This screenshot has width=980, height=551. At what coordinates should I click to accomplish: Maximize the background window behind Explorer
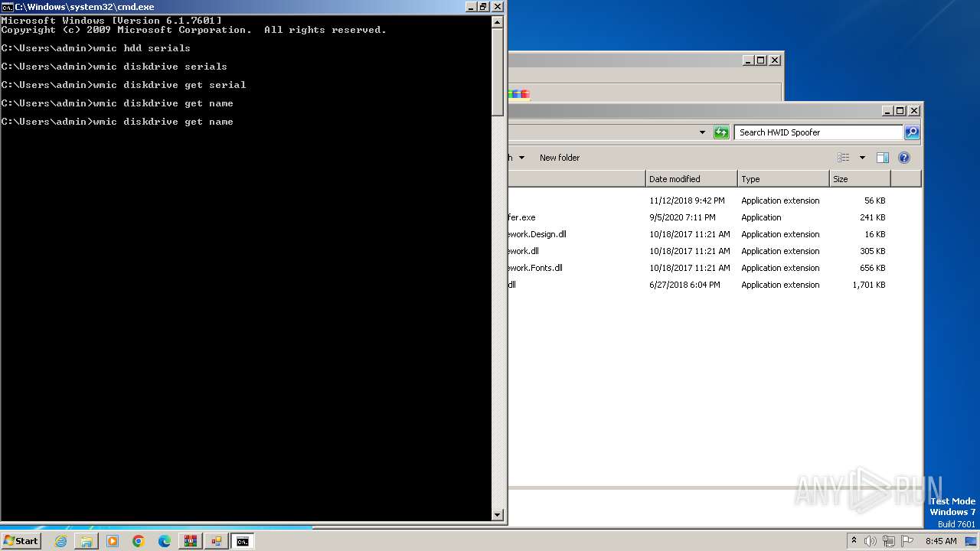[761, 60]
